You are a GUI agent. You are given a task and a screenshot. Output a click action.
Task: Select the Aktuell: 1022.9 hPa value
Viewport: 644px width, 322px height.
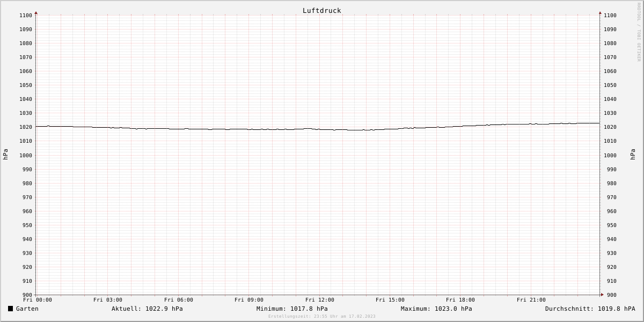[x=147, y=309]
